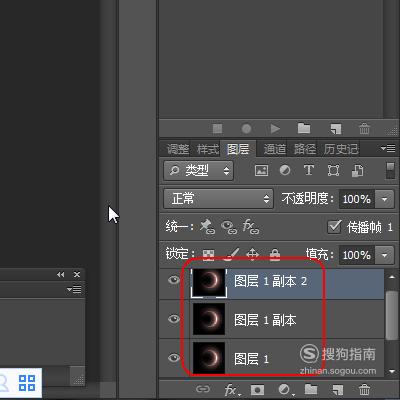Add a layer mask
The height and width of the screenshot is (400, 400).
coord(257,389)
